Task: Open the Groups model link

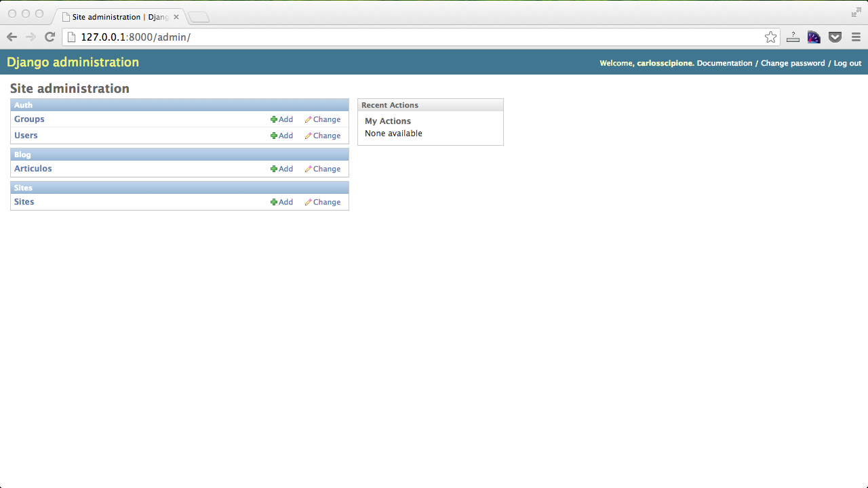Action: click(x=29, y=119)
